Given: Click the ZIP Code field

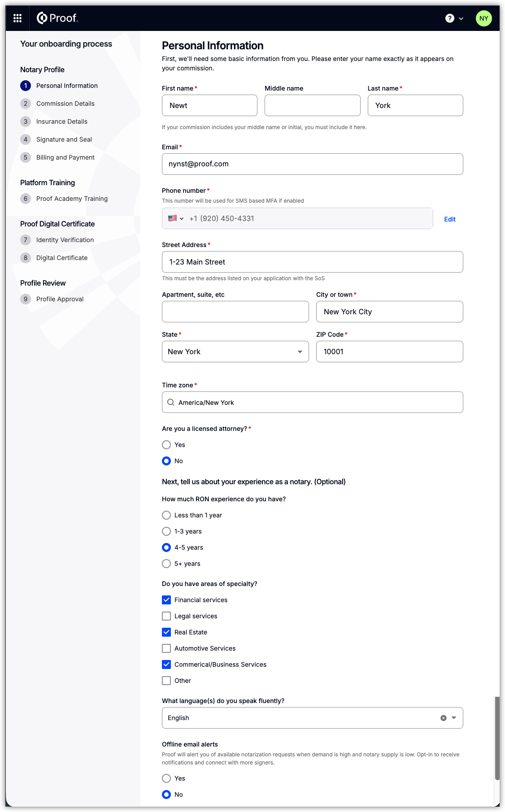Looking at the screenshot, I should point(390,352).
